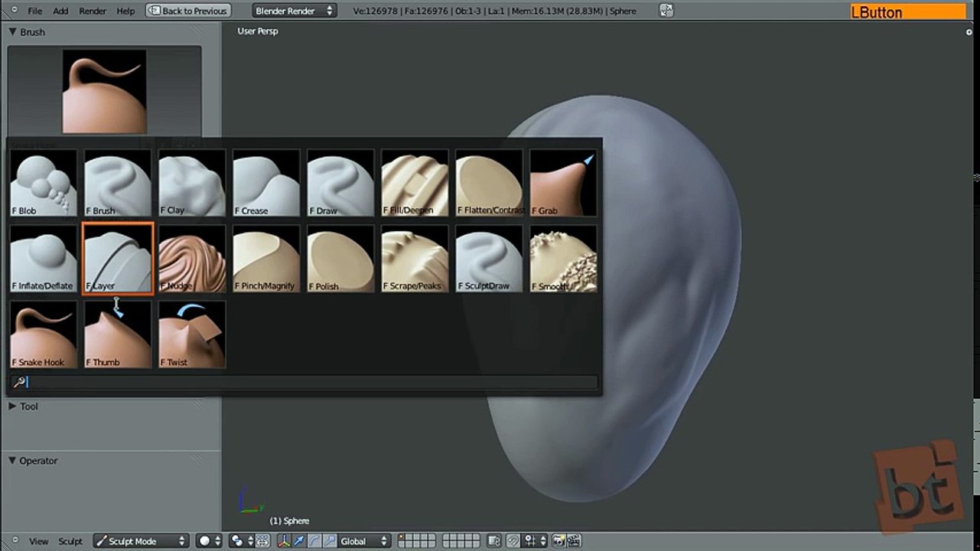Toggle manipulate object centers icon

click(262, 541)
